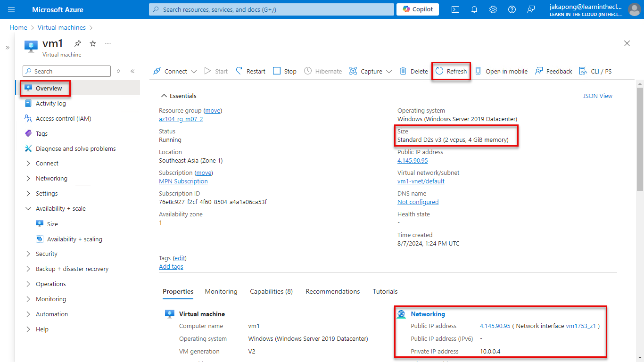The height and width of the screenshot is (362, 644).
Task: Open the CLI / PS command
Action: click(x=595, y=71)
